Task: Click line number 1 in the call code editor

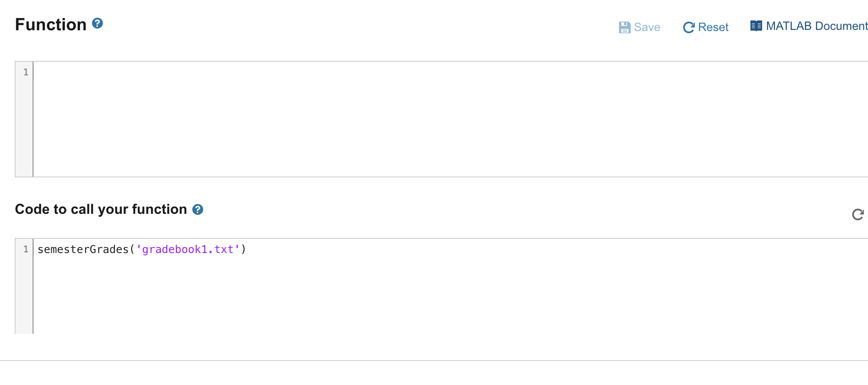Action: pos(25,249)
